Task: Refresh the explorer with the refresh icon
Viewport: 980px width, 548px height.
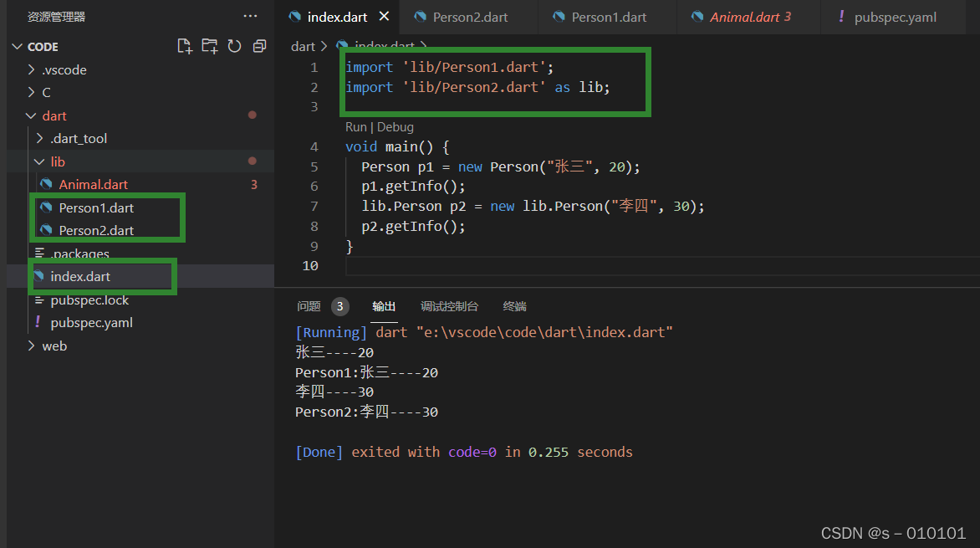Action: (x=234, y=46)
